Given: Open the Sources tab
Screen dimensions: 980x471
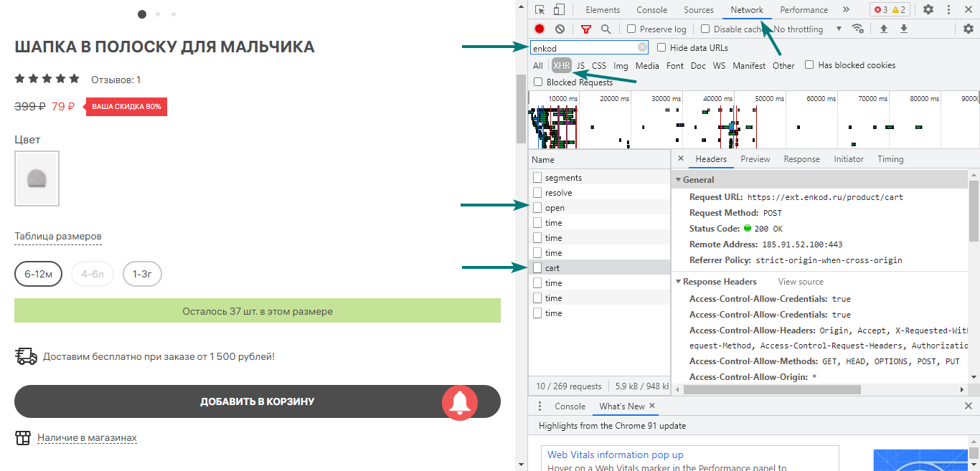Looking at the screenshot, I should pos(699,10).
